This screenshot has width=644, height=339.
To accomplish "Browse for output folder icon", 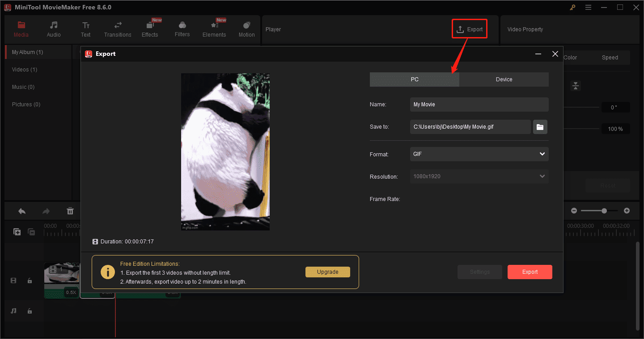I will coord(540,127).
